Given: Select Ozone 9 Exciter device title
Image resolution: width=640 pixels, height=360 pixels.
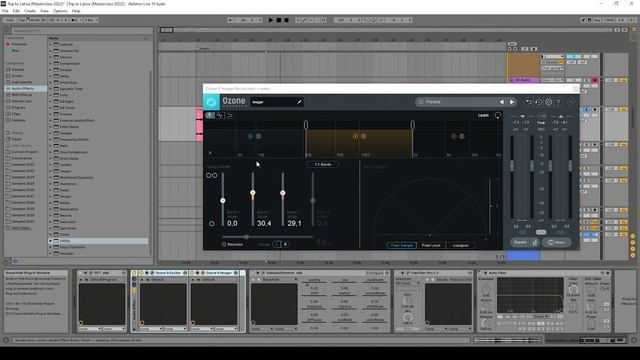Looking at the screenshot, I should 168,273.
